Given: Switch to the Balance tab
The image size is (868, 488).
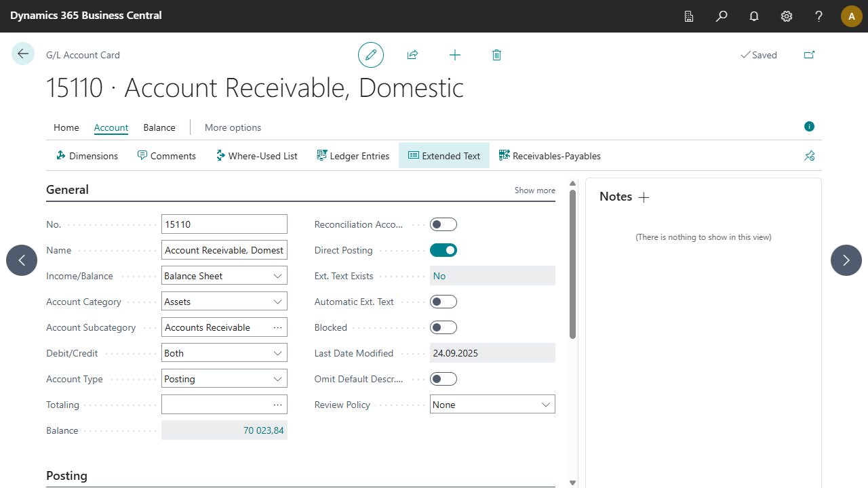Looking at the screenshot, I should coord(159,127).
